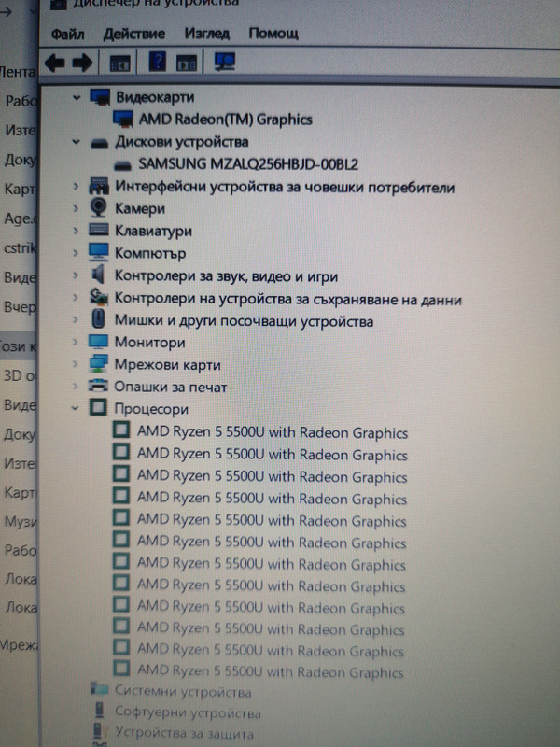Select the Системни устройства label

[183, 691]
